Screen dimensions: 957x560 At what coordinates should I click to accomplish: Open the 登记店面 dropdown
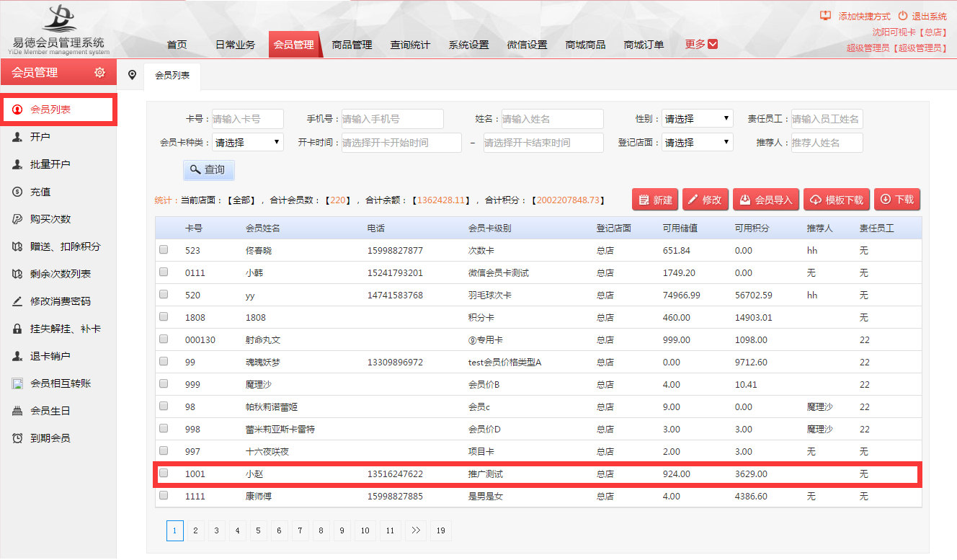coord(697,143)
